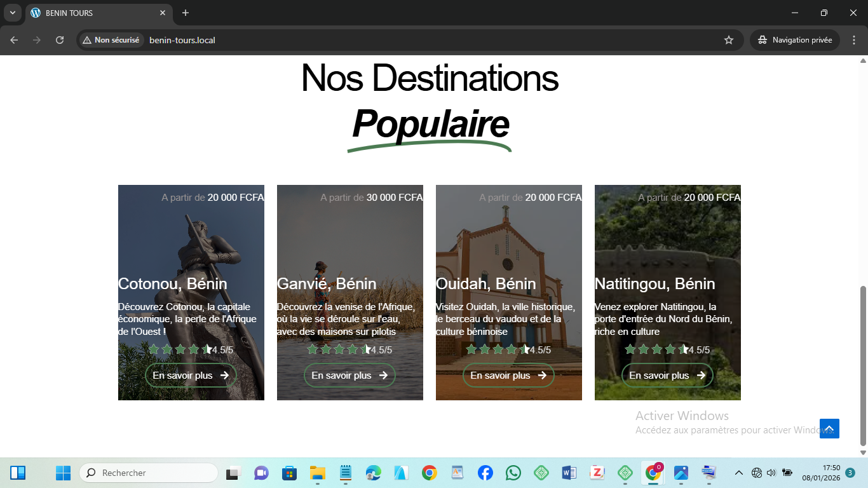Click the back-to-top arrow button
Viewport: 868px width, 488px height.
tap(829, 428)
